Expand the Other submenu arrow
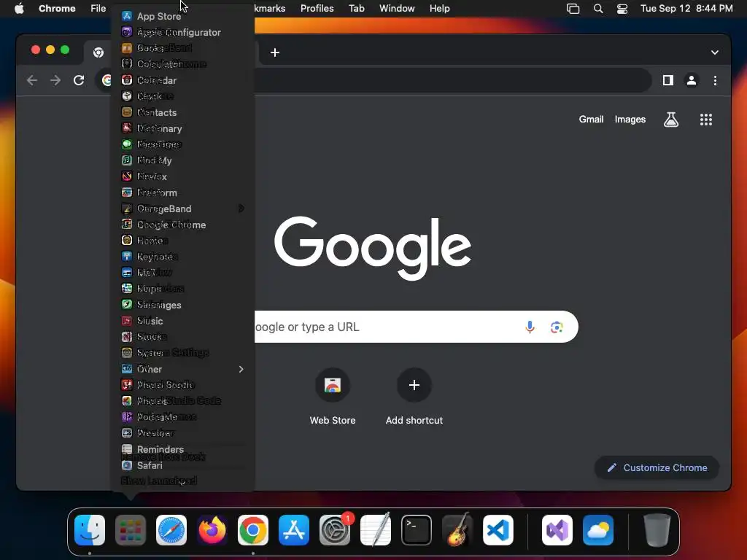Screen dimensions: 747x560 tap(241, 370)
